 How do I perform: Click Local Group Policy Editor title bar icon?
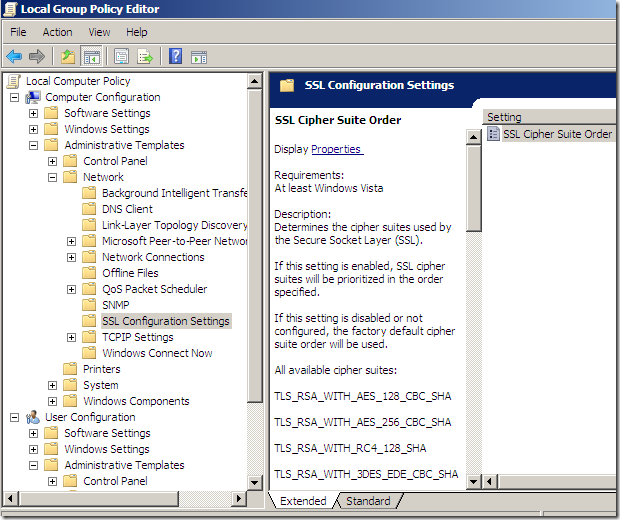click(10, 9)
